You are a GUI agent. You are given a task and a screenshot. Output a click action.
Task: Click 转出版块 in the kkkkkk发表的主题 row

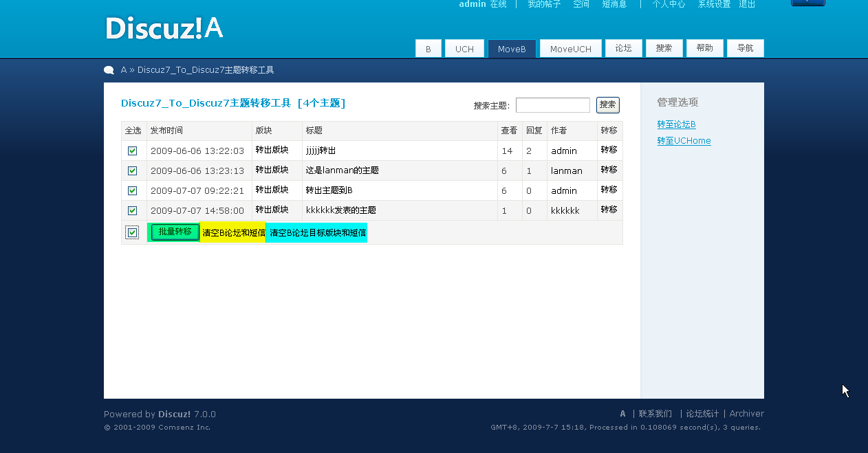[272, 210]
